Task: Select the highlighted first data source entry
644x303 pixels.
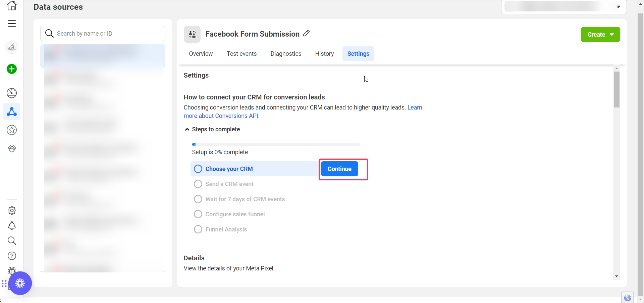Action: 103,56
